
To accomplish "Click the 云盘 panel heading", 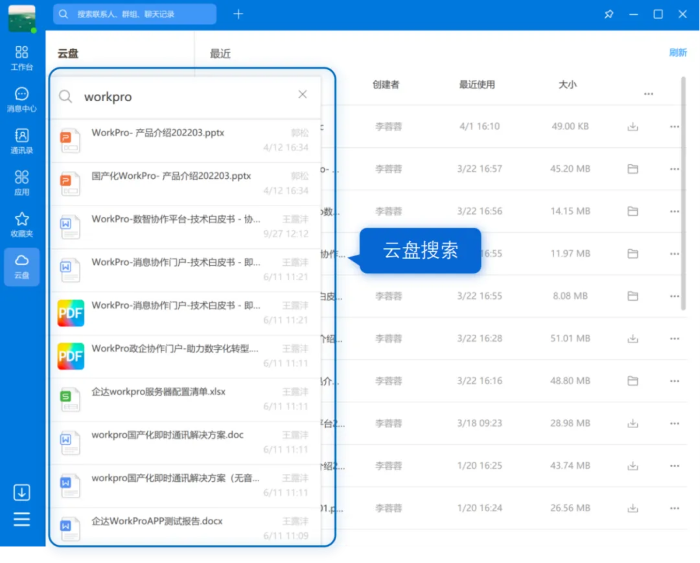I will coord(68,54).
